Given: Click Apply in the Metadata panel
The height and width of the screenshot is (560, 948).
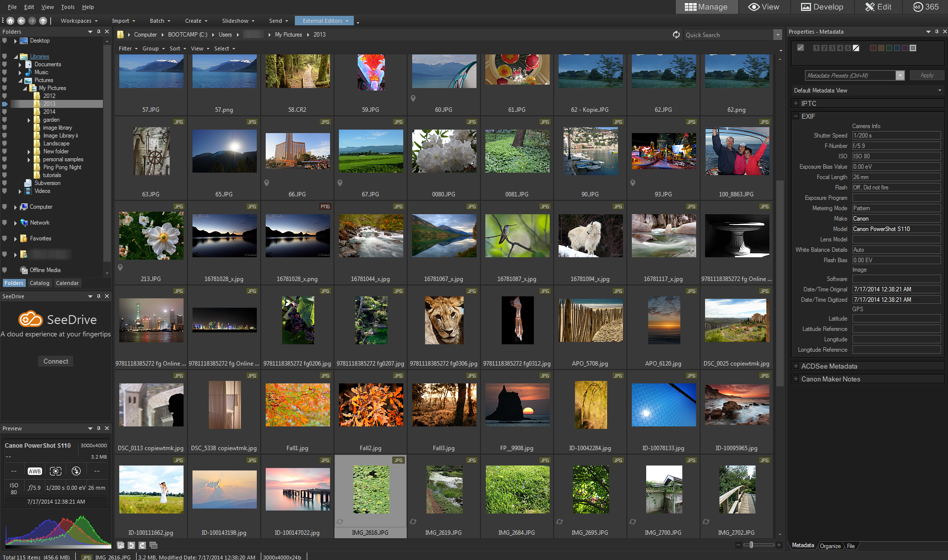Looking at the screenshot, I should [926, 75].
